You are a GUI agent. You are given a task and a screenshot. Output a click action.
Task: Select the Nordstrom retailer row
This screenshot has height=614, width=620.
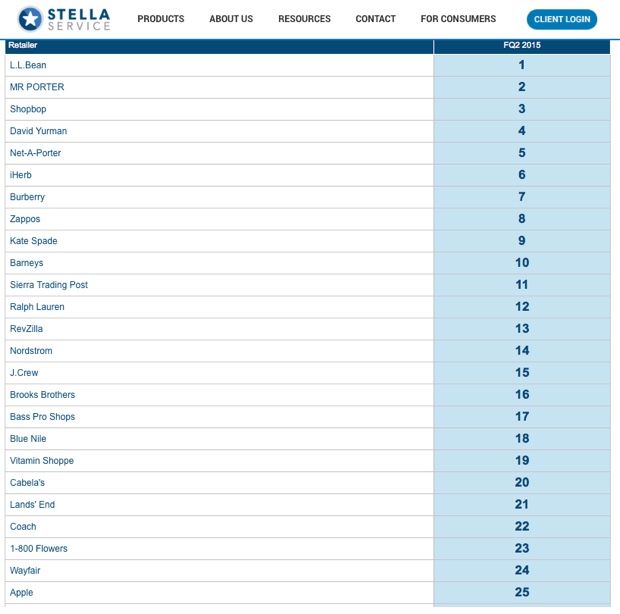click(31, 351)
